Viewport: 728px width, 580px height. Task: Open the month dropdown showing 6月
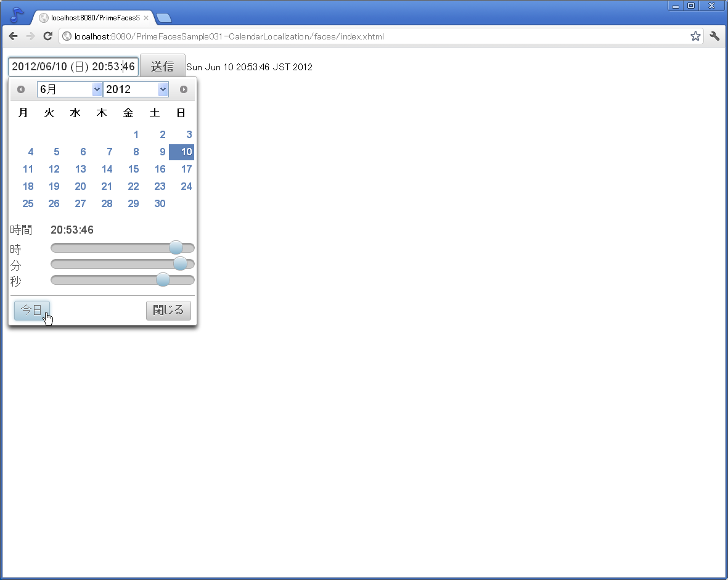point(70,89)
